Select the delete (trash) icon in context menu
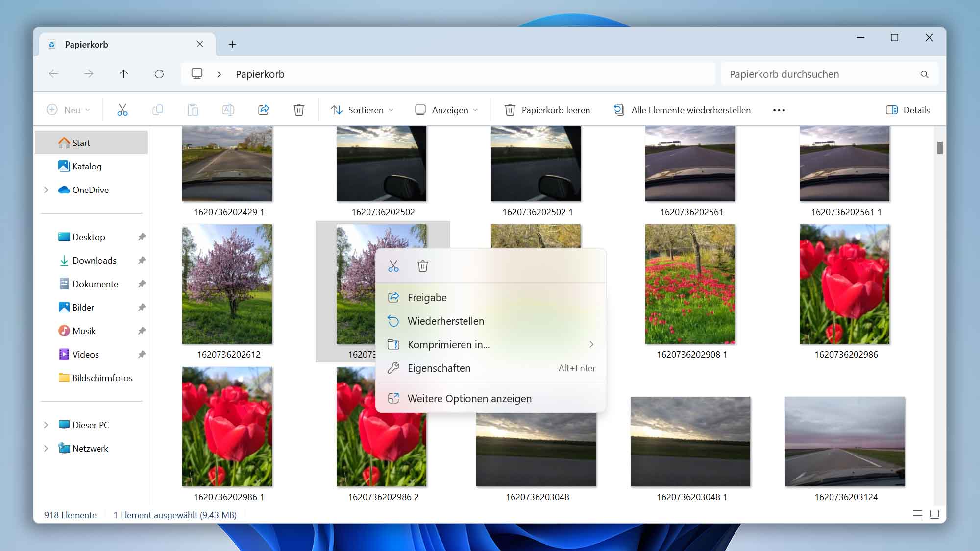Image resolution: width=980 pixels, height=551 pixels. (423, 265)
